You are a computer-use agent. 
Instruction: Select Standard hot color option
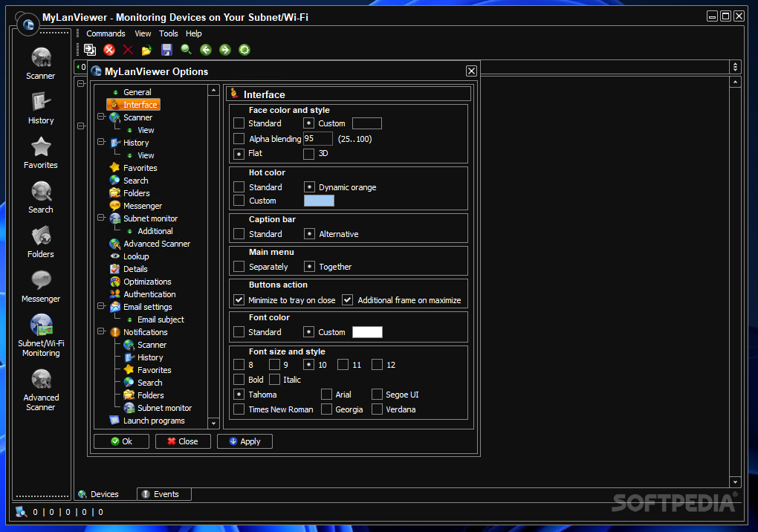coord(239,187)
